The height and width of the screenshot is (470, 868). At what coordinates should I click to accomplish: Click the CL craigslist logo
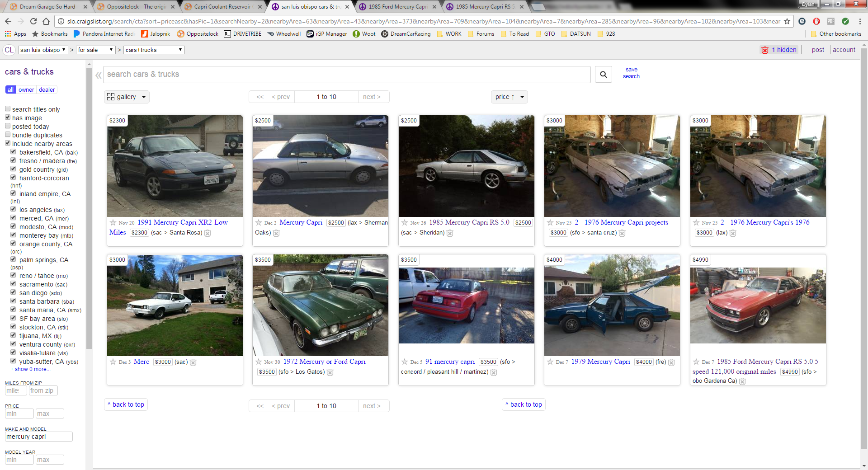(9, 50)
